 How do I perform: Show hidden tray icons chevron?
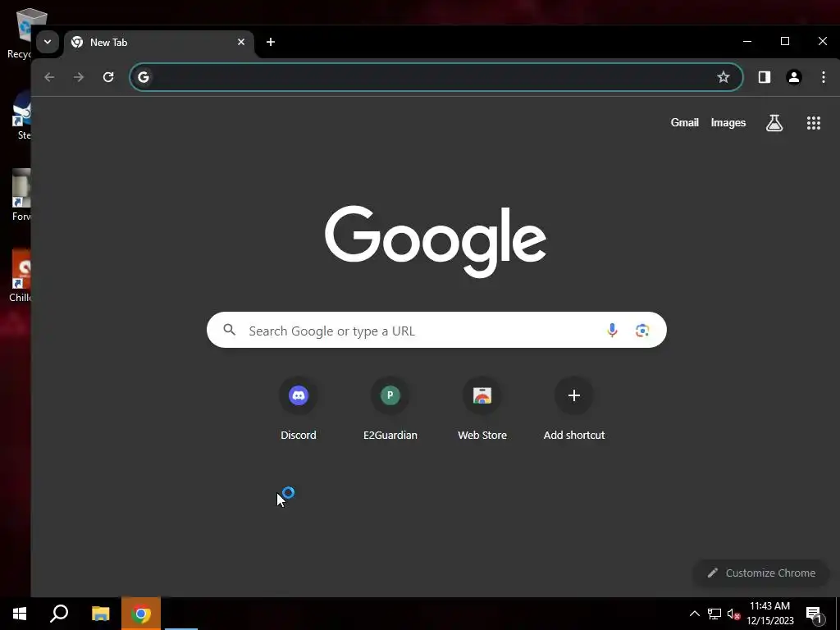694,614
